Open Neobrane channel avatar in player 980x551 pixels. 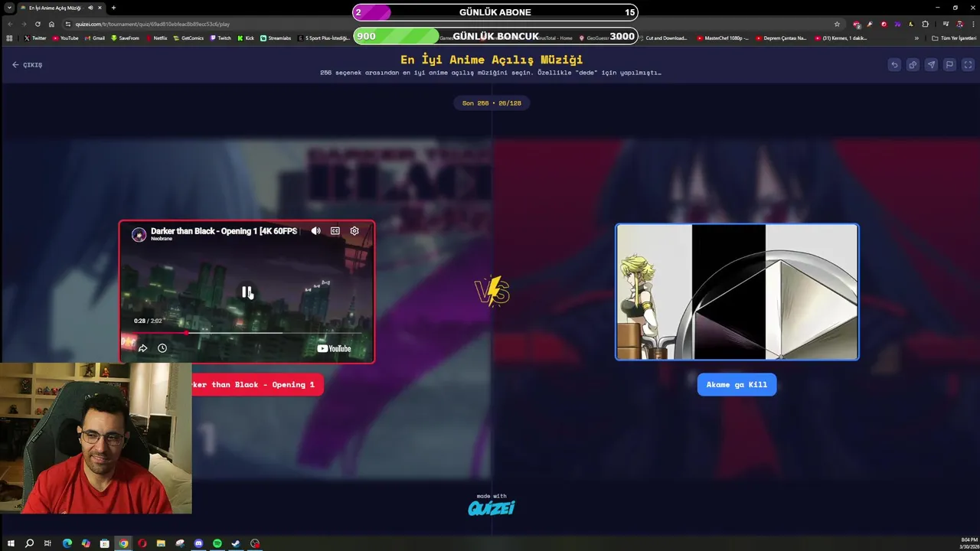(x=139, y=234)
